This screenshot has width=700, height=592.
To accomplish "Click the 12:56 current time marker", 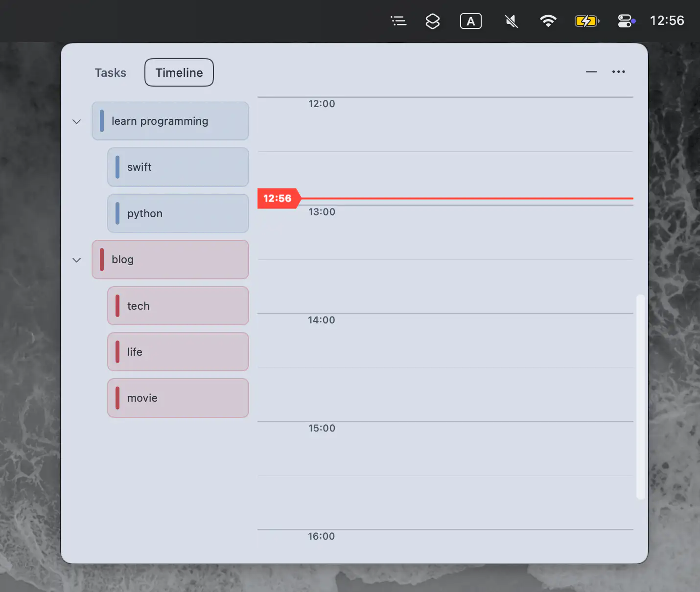I will 278,198.
